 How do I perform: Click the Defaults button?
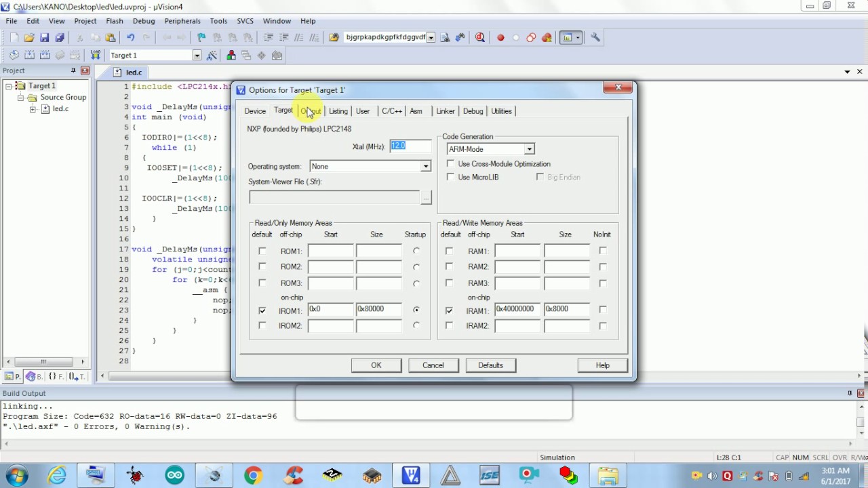point(490,365)
